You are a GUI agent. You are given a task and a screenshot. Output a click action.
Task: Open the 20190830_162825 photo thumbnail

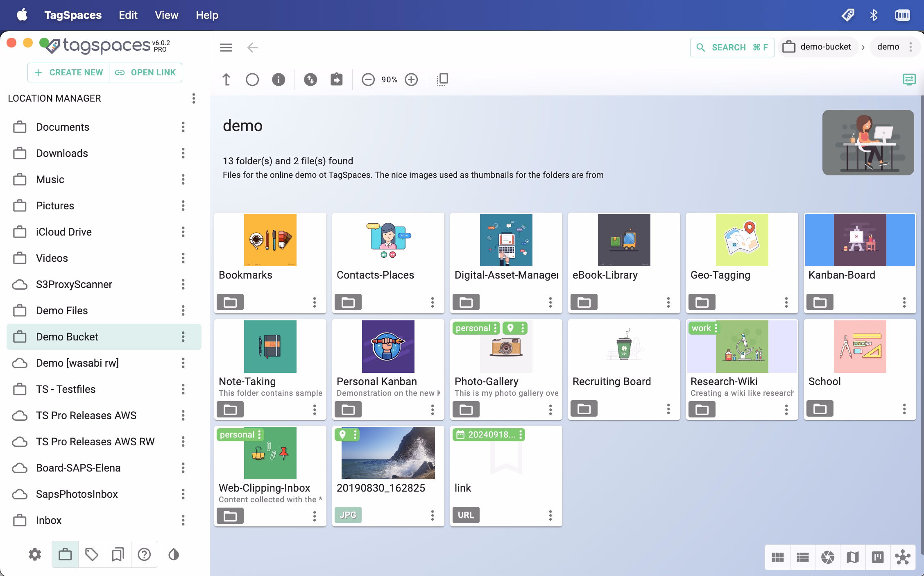pyautogui.click(x=388, y=453)
